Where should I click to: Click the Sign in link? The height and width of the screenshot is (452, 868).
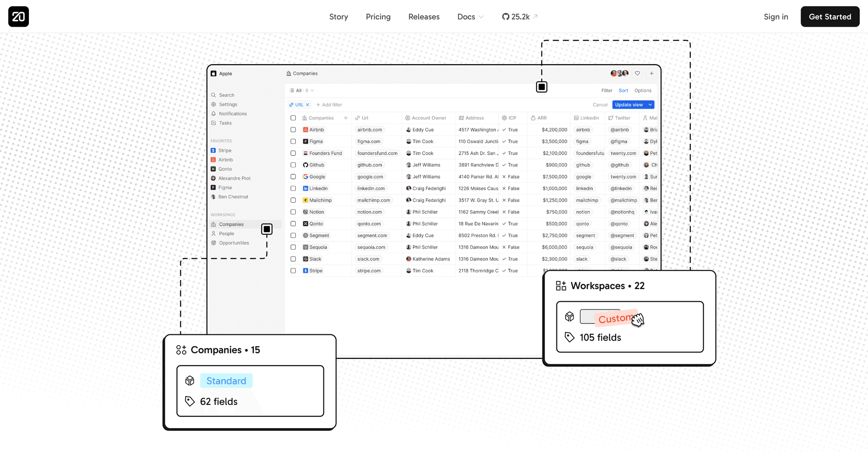tap(776, 17)
